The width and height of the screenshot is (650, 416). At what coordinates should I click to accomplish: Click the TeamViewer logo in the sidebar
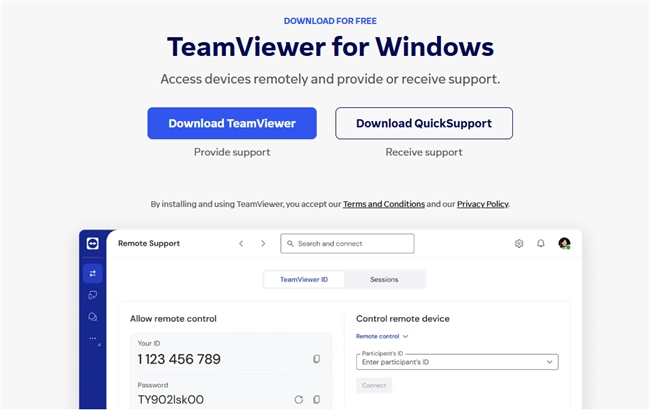[x=93, y=243]
